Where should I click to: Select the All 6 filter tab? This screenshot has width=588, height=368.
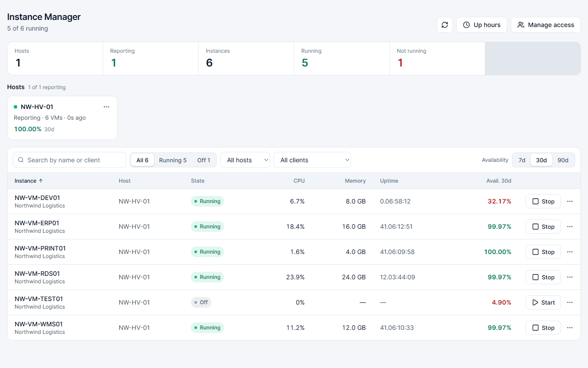(143, 160)
